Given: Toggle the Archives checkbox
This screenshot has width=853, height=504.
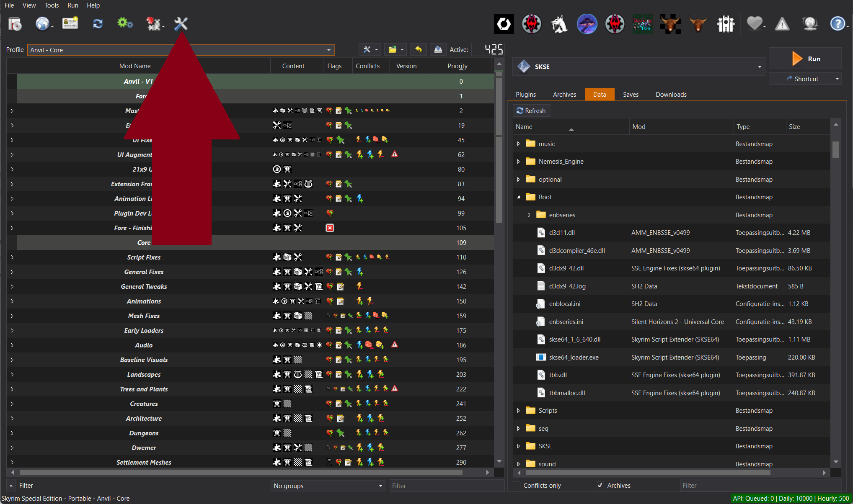Looking at the screenshot, I should tap(600, 485).
